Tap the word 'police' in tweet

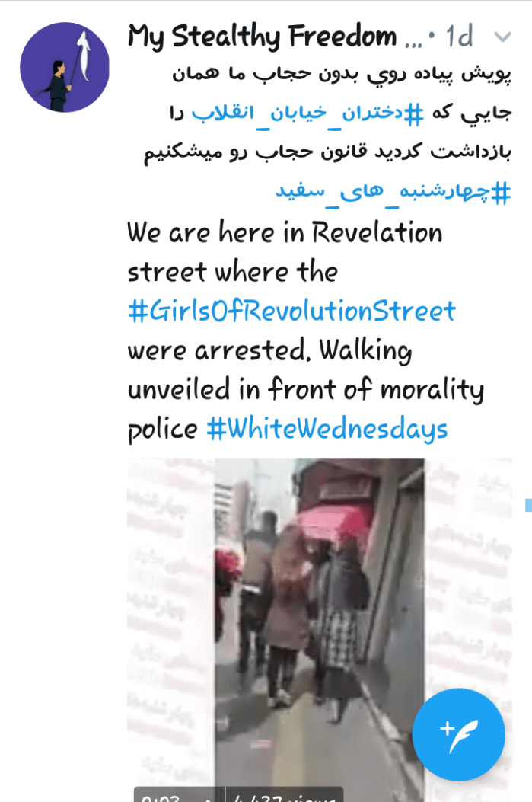click(x=163, y=430)
